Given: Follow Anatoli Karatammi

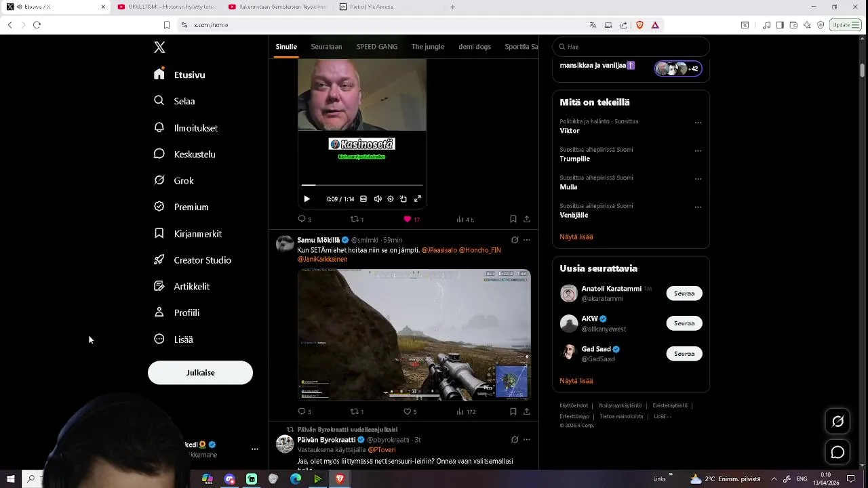Looking at the screenshot, I should [x=684, y=293].
